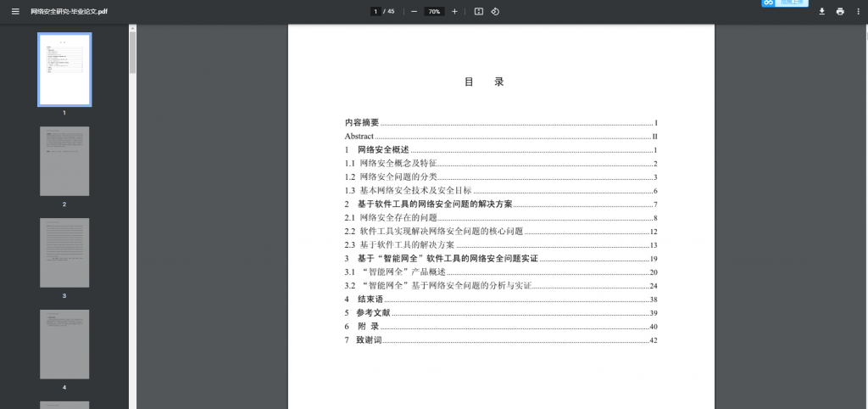This screenshot has height=409, width=868.
Task: Open the '1 网络安全概述' contents entry
Action: 501,149
